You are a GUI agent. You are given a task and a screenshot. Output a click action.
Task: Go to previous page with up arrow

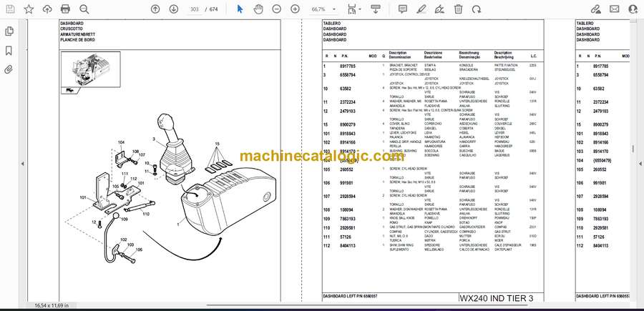coord(155,9)
